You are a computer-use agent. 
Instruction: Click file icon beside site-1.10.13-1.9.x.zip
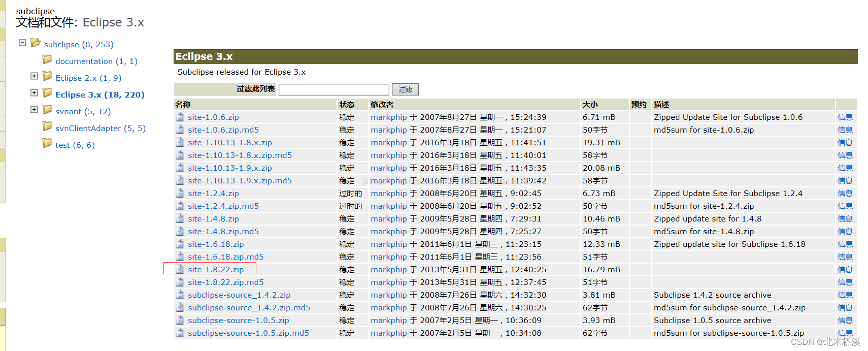click(x=180, y=168)
